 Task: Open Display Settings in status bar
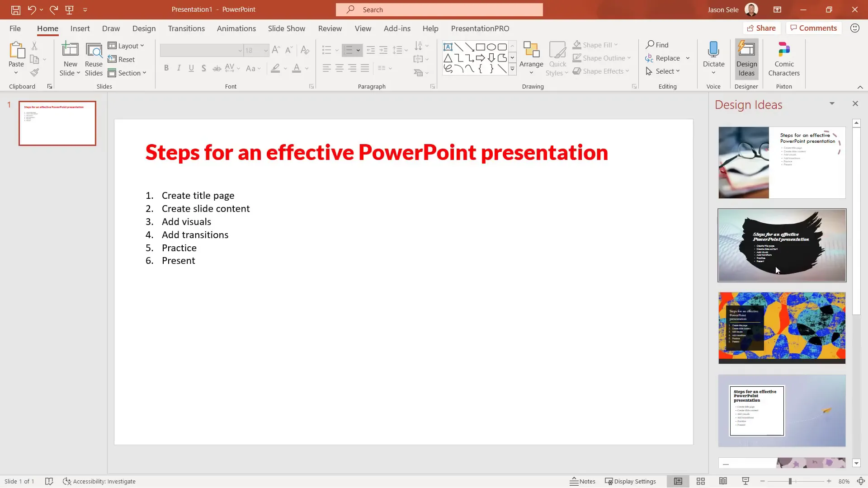tap(630, 481)
